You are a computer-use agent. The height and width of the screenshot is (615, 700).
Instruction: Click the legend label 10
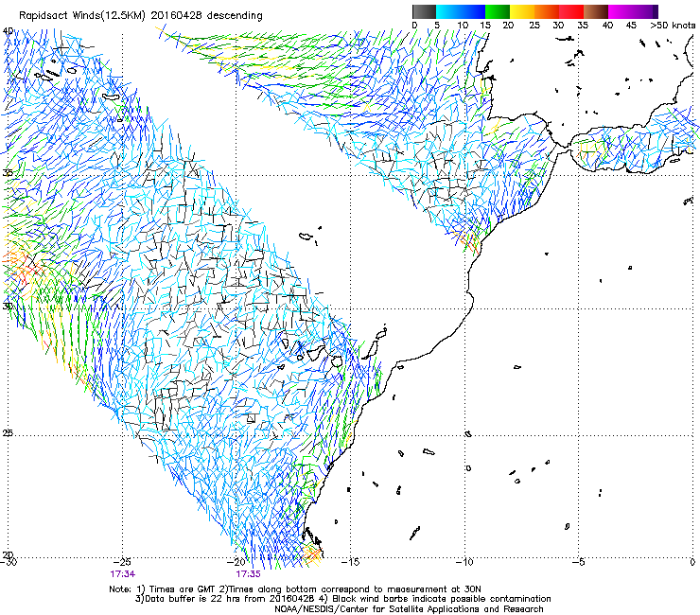pyautogui.click(x=463, y=26)
